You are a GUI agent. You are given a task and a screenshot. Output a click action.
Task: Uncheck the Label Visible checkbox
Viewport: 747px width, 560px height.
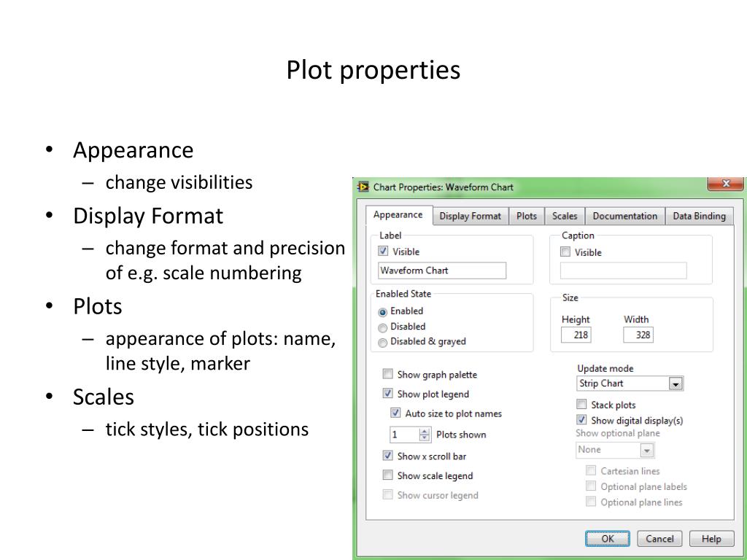[383, 251]
